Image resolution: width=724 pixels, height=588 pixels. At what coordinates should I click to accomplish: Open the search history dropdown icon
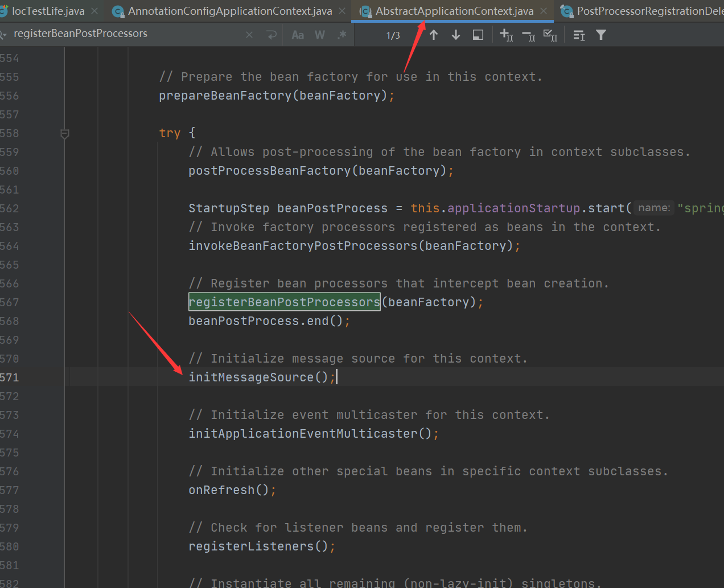pyautogui.click(x=3, y=35)
